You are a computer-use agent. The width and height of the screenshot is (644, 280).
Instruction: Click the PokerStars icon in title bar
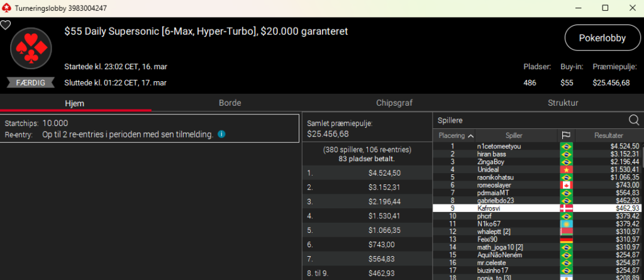pyautogui.click(x=8, y=8)
